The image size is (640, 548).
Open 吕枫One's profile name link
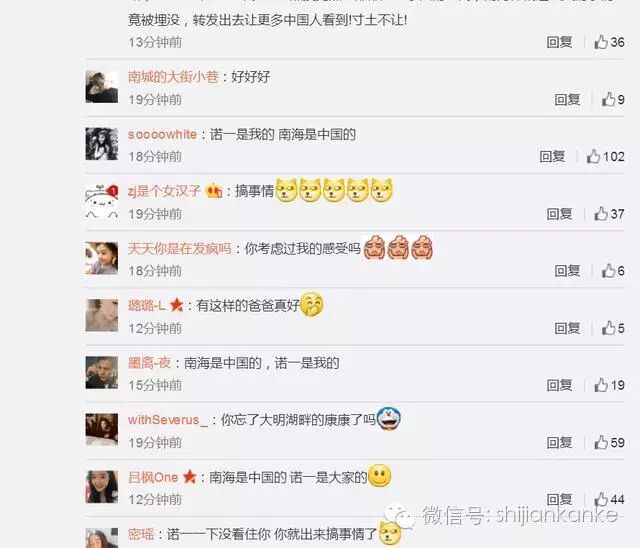153,477
